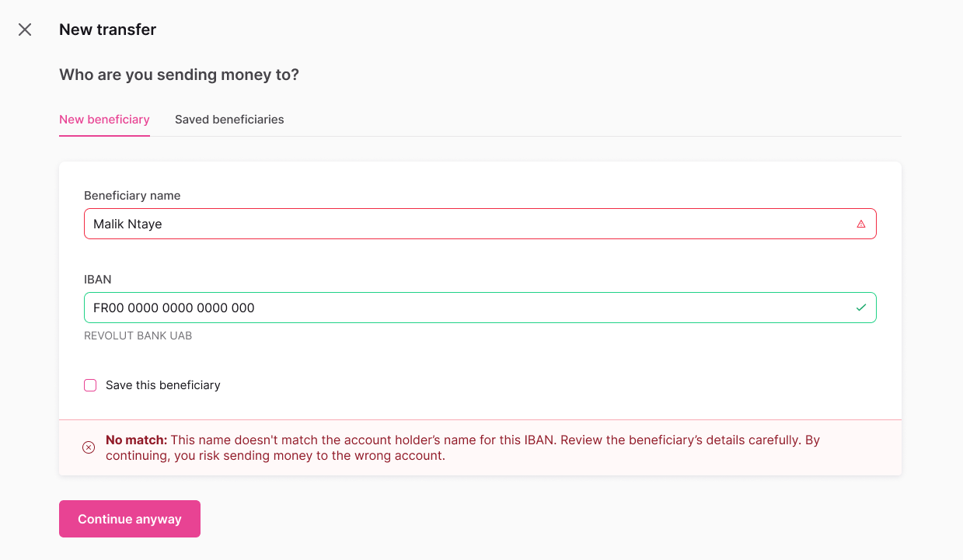
Task: Click the X icon to close the transfer form
Action: point(24,29)
